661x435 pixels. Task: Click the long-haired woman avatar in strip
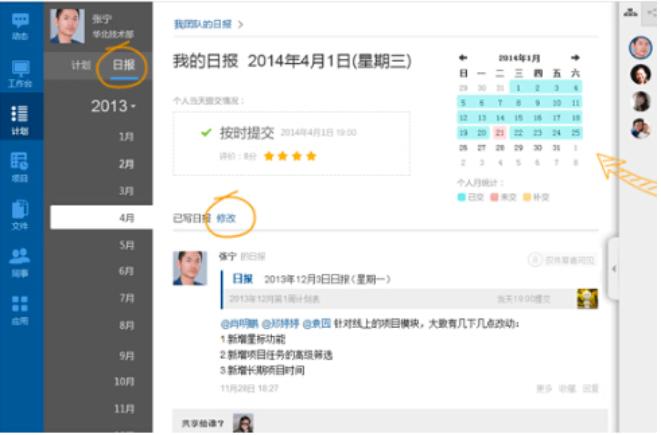coord(640,101)
